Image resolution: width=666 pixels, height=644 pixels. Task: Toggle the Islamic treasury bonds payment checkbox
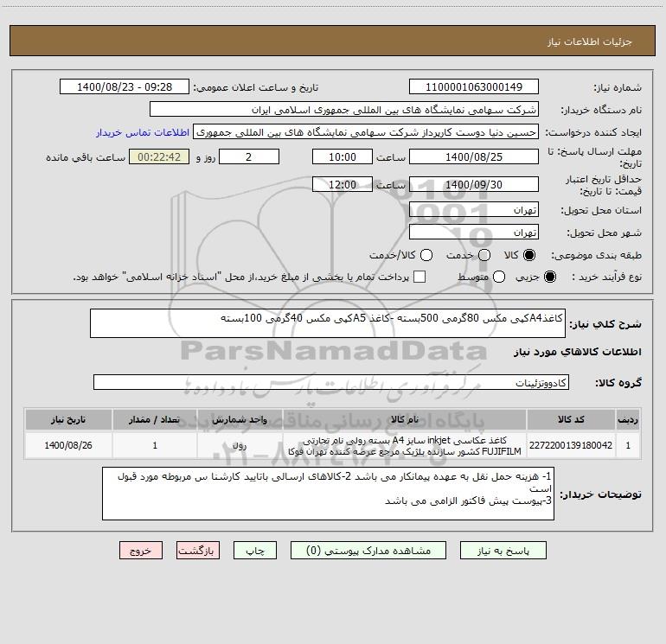[x=419, y=277]
